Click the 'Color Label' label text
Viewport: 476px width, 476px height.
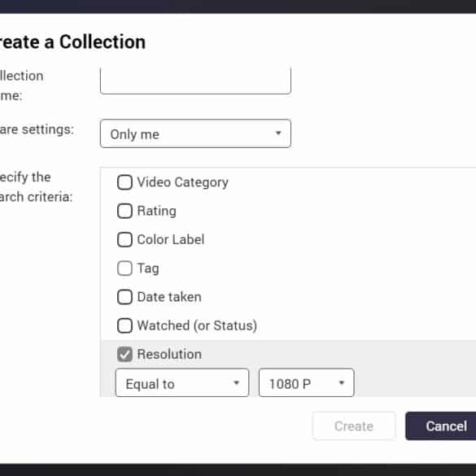171,239
